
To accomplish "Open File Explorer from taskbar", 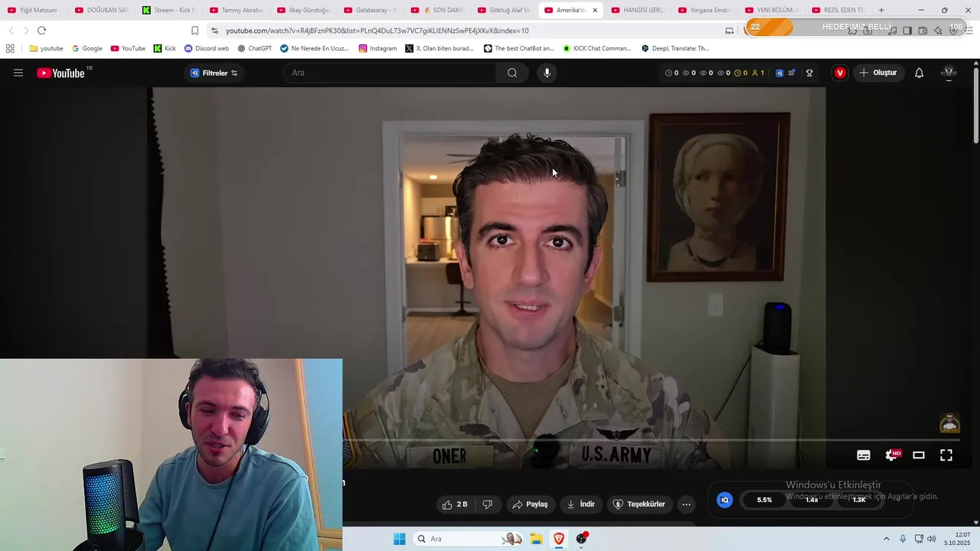I will tap(536, 539).
